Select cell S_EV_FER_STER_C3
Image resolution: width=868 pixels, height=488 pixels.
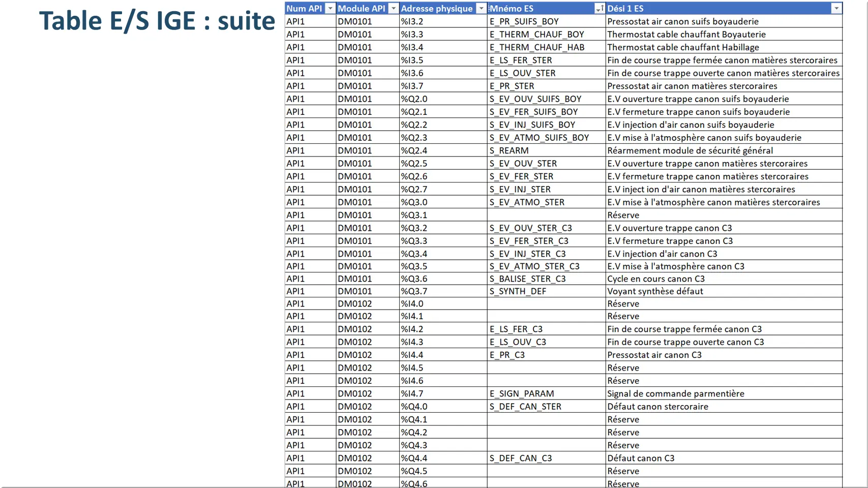[546, 241]
